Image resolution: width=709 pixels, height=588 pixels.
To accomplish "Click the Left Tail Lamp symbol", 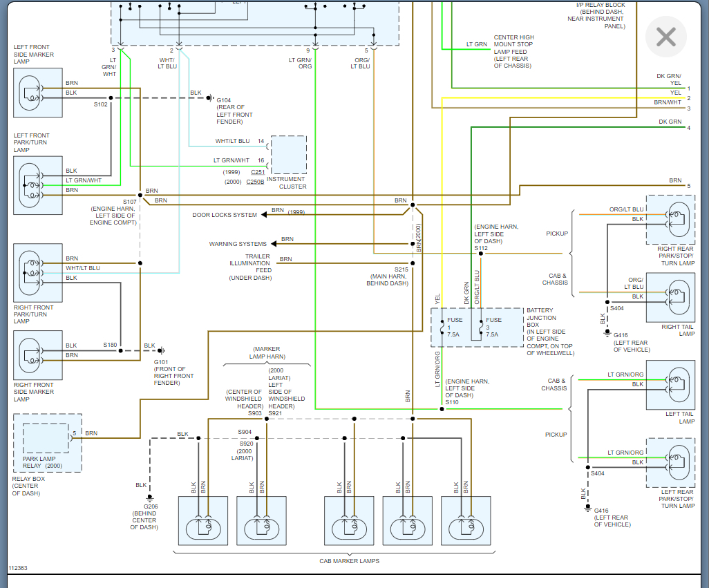I will (x=670, y=385).
